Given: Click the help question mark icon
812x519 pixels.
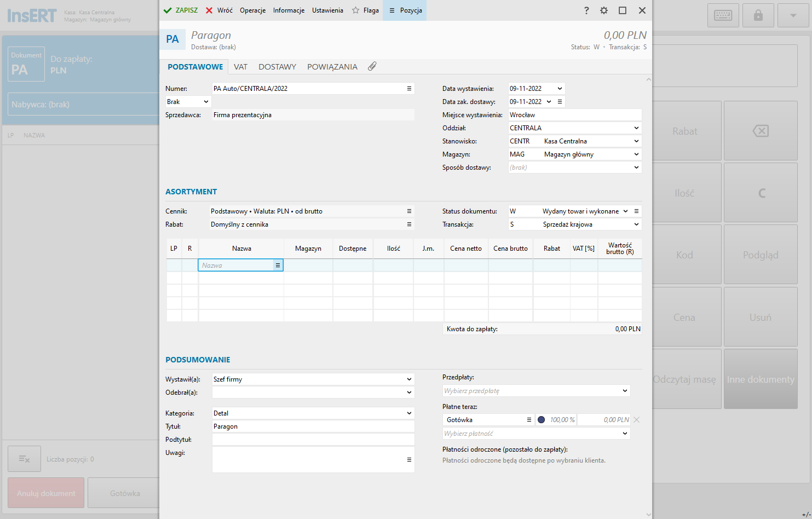Looking at the screenshot, I should [586, 10].
